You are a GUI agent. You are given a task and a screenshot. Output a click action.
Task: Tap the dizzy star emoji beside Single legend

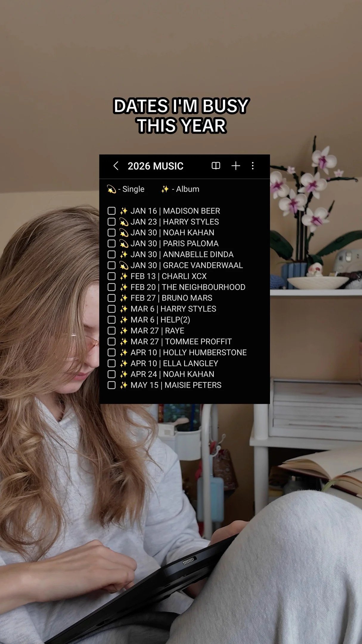point(111,189)
